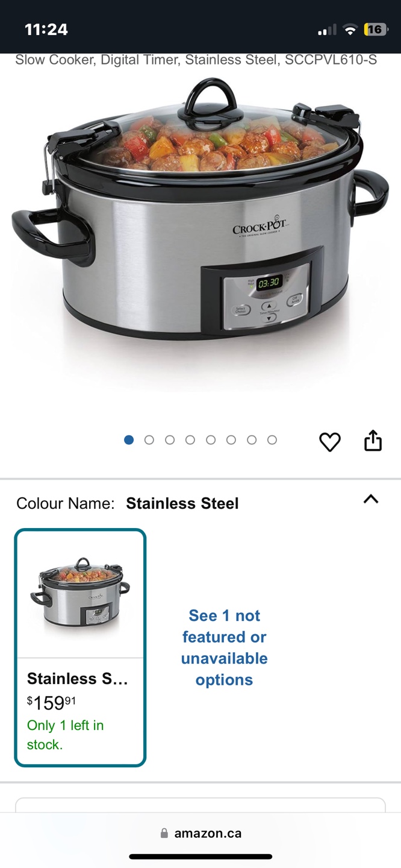Select the third image carousel dot
This screenshot has height=868, width=401.
coord(170,440)
